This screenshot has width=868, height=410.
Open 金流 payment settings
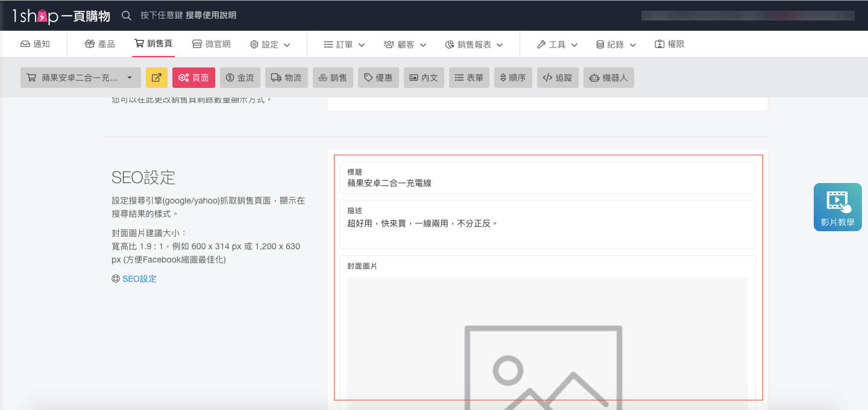click(x=241, y=78)
